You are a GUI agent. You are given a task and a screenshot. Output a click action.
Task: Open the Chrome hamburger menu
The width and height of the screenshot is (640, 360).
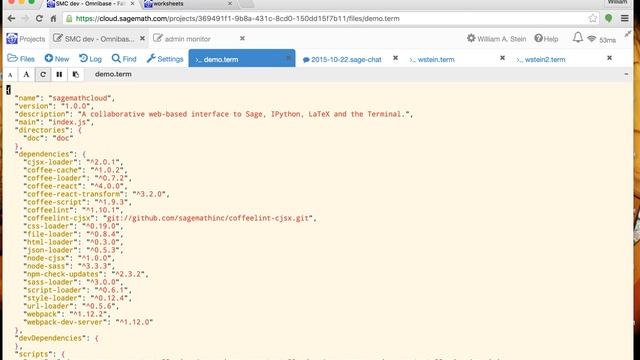point(624,18)
